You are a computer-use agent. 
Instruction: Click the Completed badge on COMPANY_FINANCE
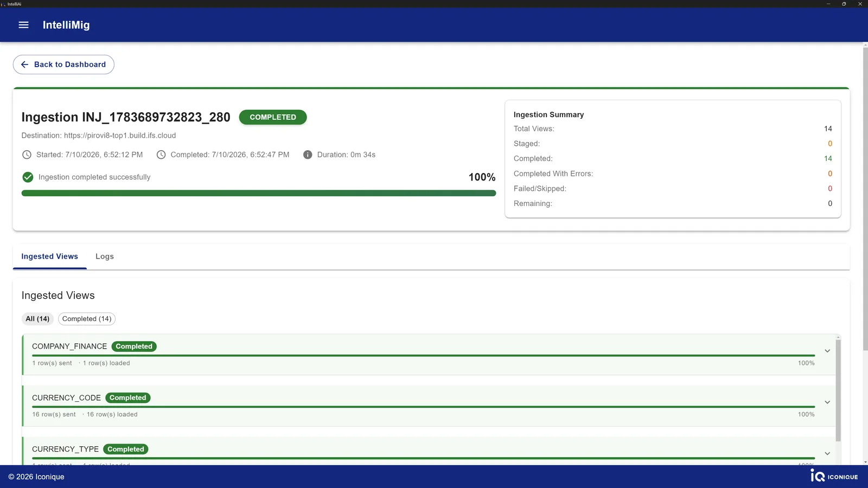pos(134,346)
